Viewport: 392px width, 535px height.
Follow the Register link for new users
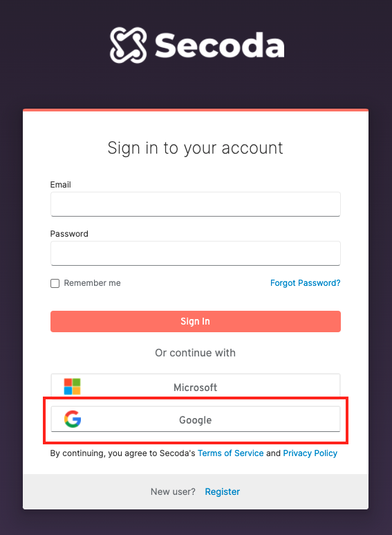pos(222,491)
